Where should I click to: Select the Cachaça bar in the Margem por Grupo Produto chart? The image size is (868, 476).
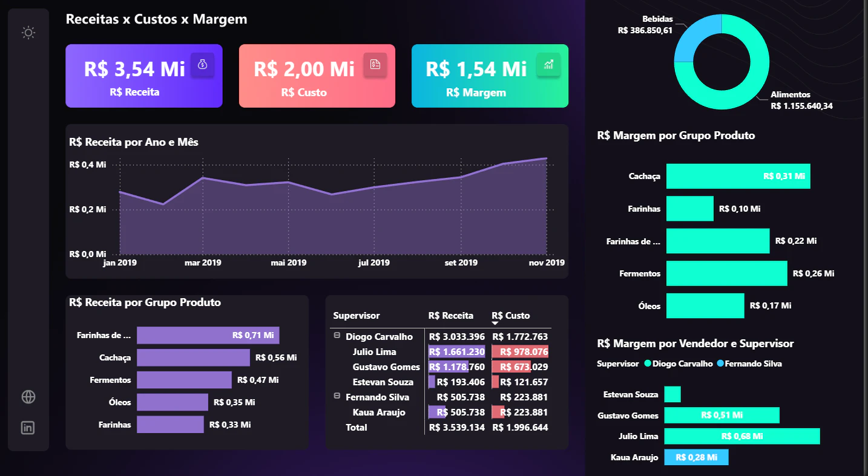(x=738, y=176)
